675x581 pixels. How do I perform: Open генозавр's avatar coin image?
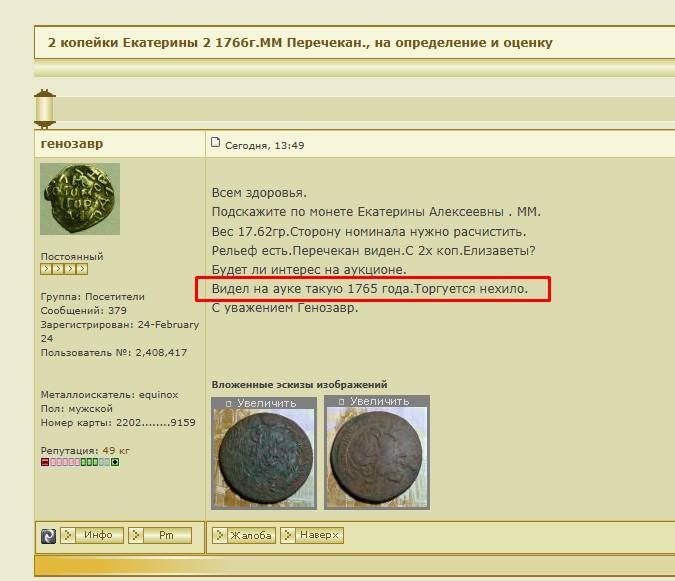click(80, 200)
